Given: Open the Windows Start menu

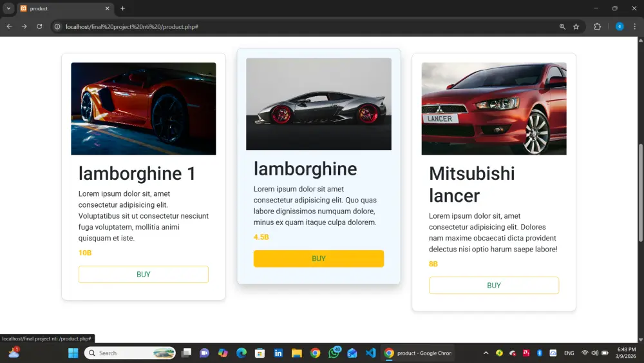Looking at the screenshot, I should click(73, 353).
